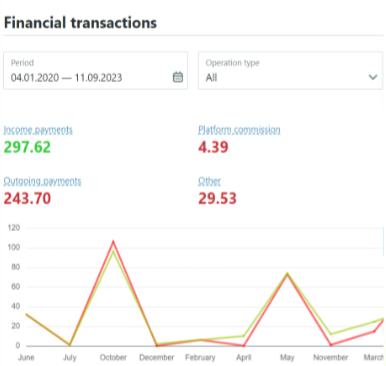Click the red line peak at October
The width and height of the screenshot is (386, 366).
click(113, 241)
